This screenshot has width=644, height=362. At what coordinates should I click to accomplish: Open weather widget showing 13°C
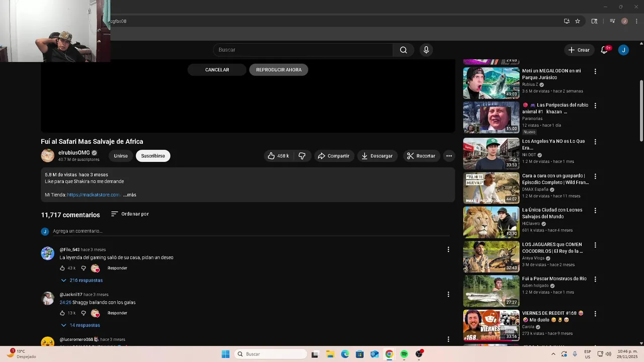coord(21,354)
